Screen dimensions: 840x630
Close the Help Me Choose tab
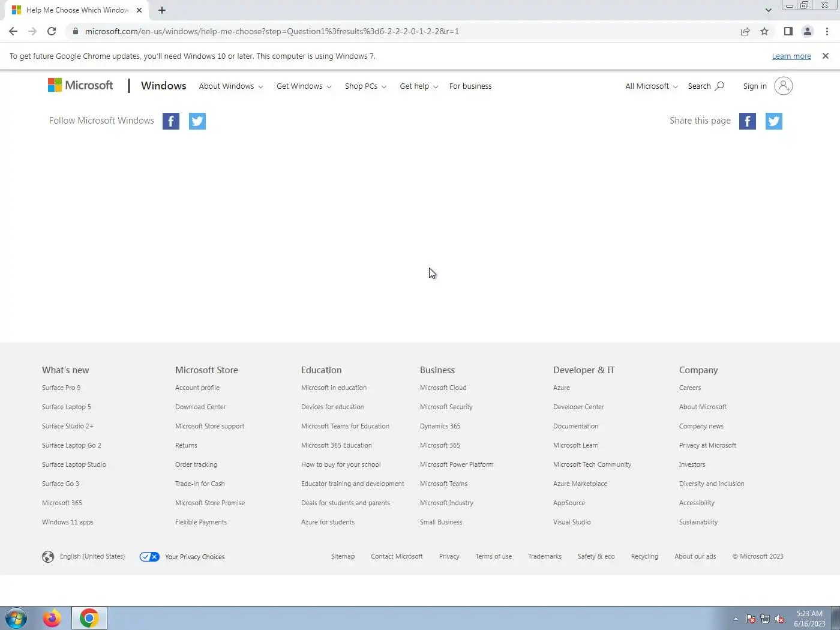coord(139,10)
